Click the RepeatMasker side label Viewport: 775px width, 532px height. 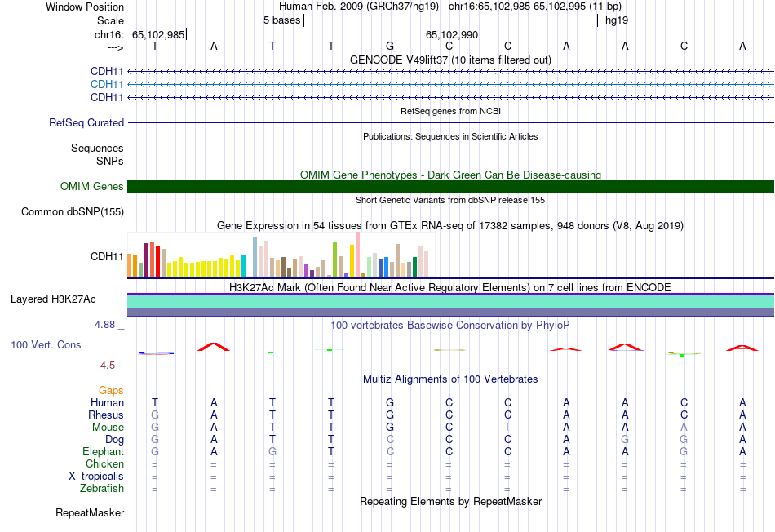pyautogui.click(x=90, y=513)
